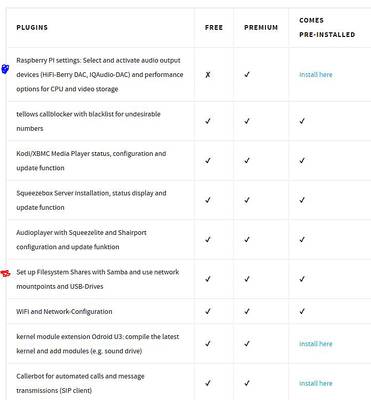This screenshot has height=400, width=371.
Task: Click Premium checkmark for Squeezebox Server row
Action: point(247,200)
